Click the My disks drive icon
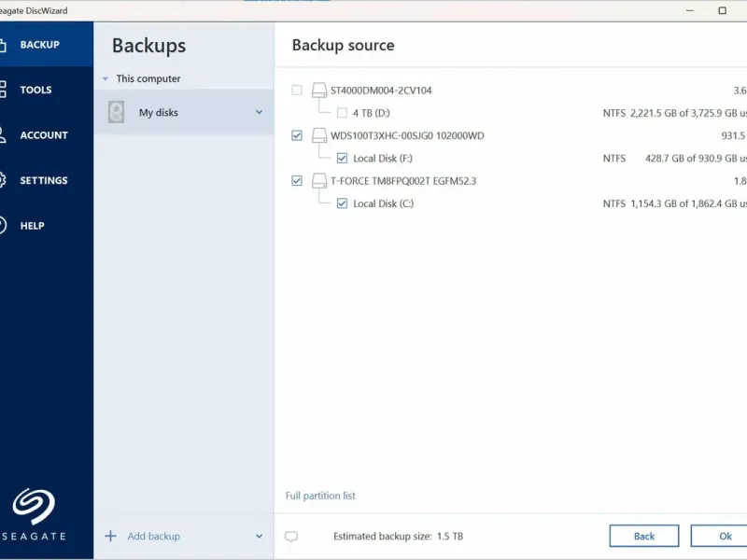 117,113
